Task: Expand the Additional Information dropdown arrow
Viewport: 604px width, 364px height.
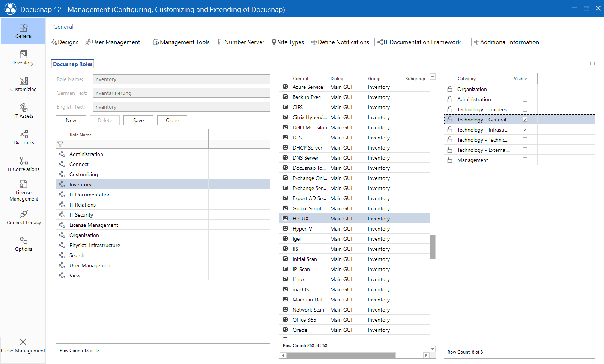Action: tap(544, 42)
